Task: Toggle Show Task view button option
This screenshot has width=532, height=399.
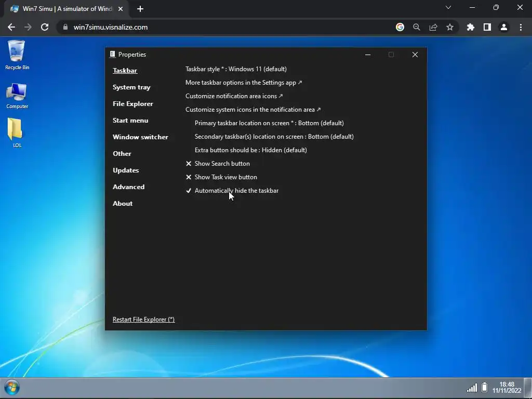Action: (221, 177)
